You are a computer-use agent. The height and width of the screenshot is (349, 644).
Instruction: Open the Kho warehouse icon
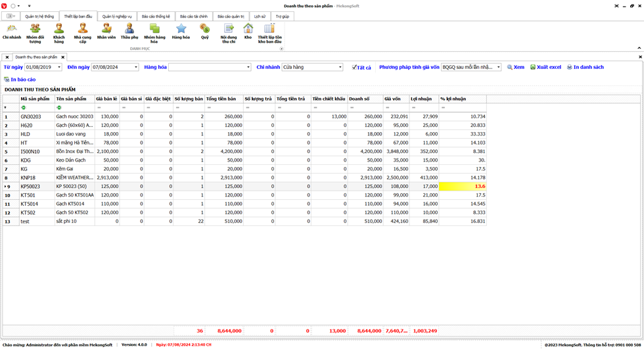coord(248,32)
